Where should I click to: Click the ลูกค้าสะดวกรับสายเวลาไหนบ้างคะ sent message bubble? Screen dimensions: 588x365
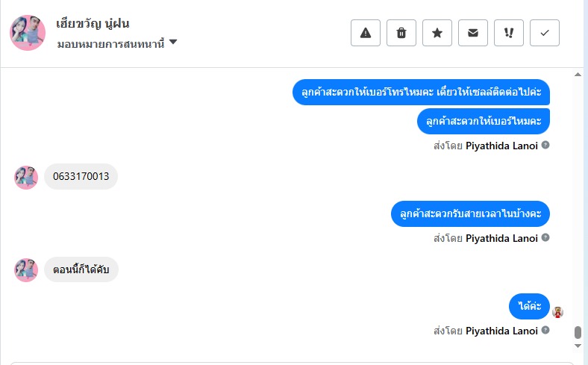pos(470,213)
